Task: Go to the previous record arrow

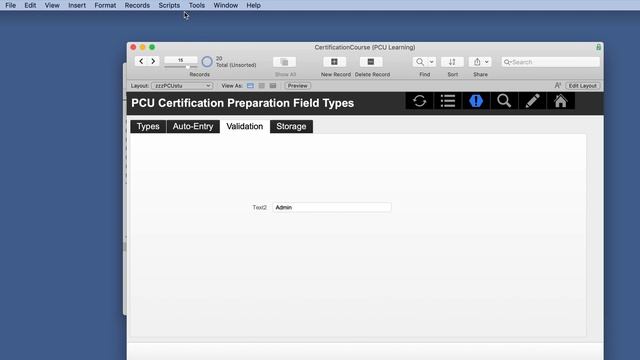Action: coord(141,62)
